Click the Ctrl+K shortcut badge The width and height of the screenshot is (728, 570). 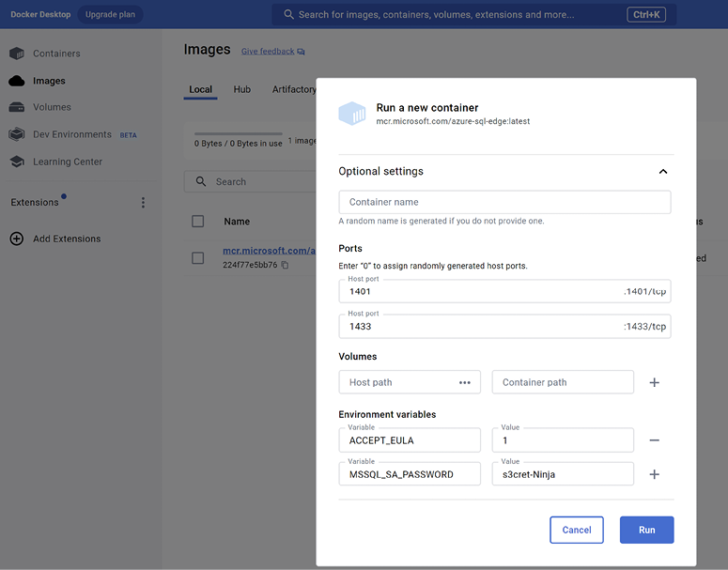(646, 14)
